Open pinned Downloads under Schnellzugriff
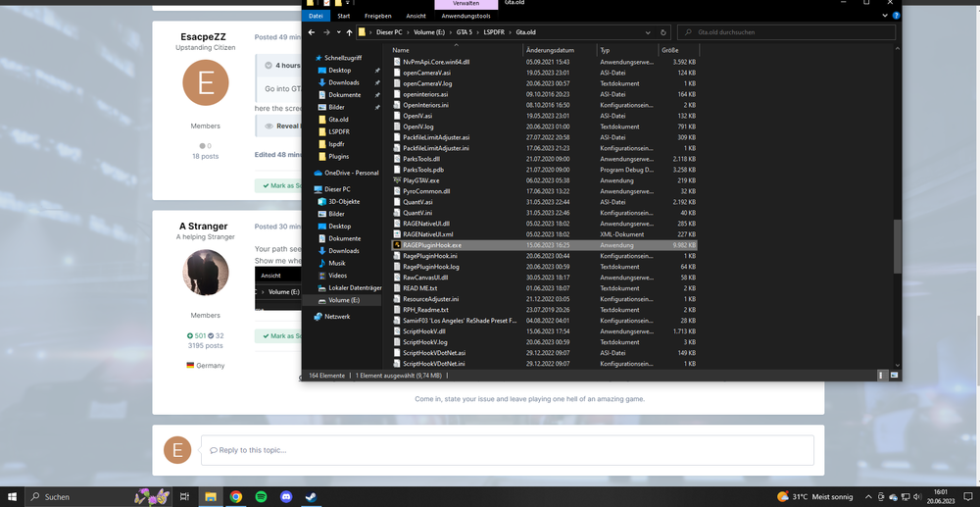The height and width of the screenshot is (507, 980). tap(343, 82)
